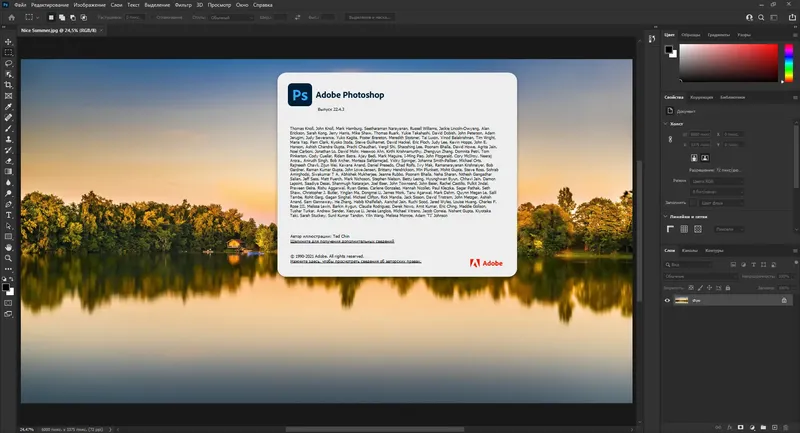Screen dimensions: 800x433
Task: Click the red color picker field
Action: [x=728, y=63]
